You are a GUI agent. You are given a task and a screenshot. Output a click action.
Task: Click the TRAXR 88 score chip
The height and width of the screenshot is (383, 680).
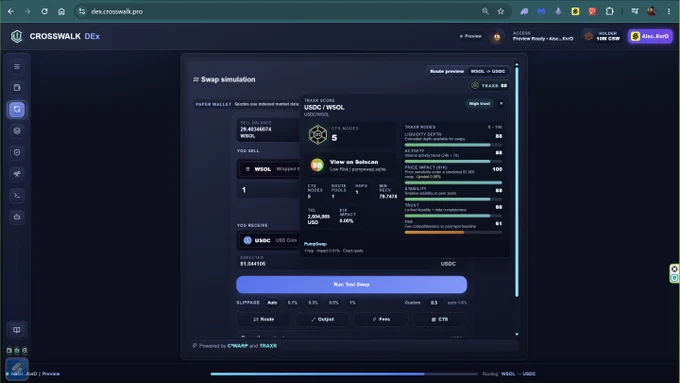point(489,85)
